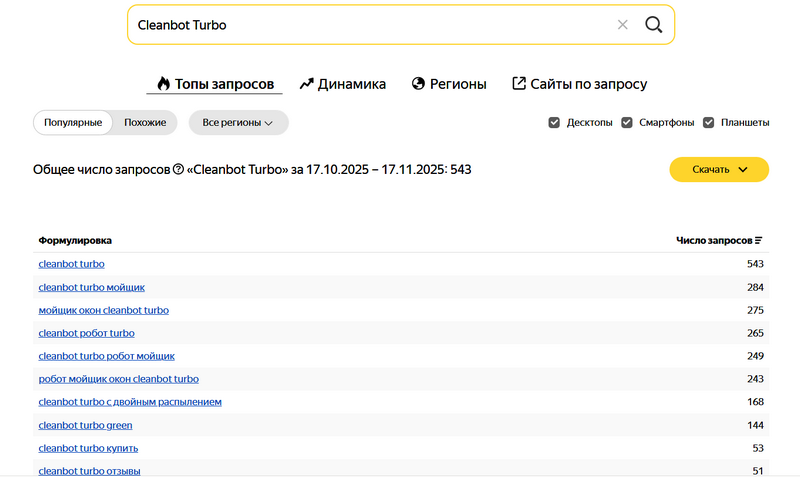Open the Скачать download dropdown
This screenshot has height=477, width=800.
[719, 170]
